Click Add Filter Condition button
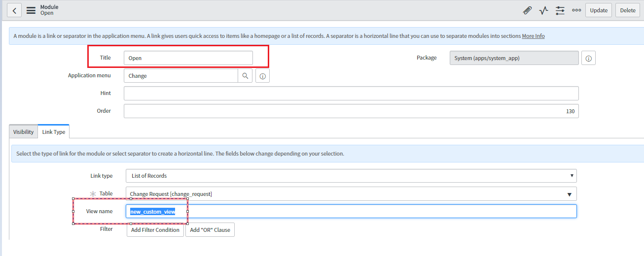Image resolution: width=644 pixels, height=256 pixels. pos(155,230)
